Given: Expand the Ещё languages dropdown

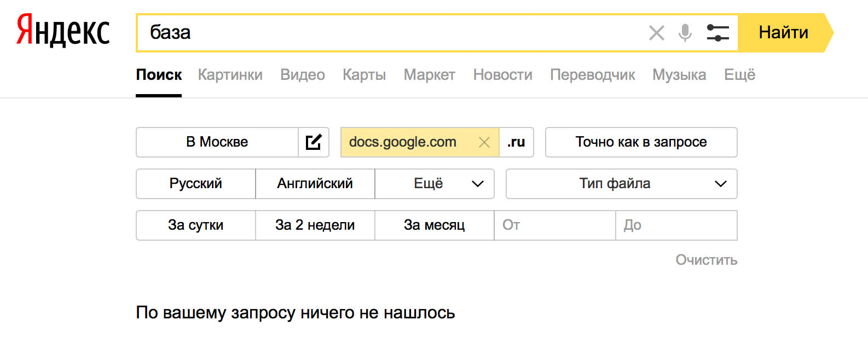Looking at the screenshot, I should (x=435, y=184).
